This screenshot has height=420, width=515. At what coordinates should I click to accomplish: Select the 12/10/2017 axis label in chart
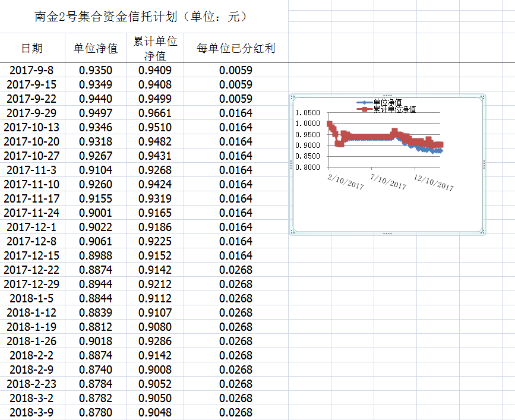[x=434, y=182]
